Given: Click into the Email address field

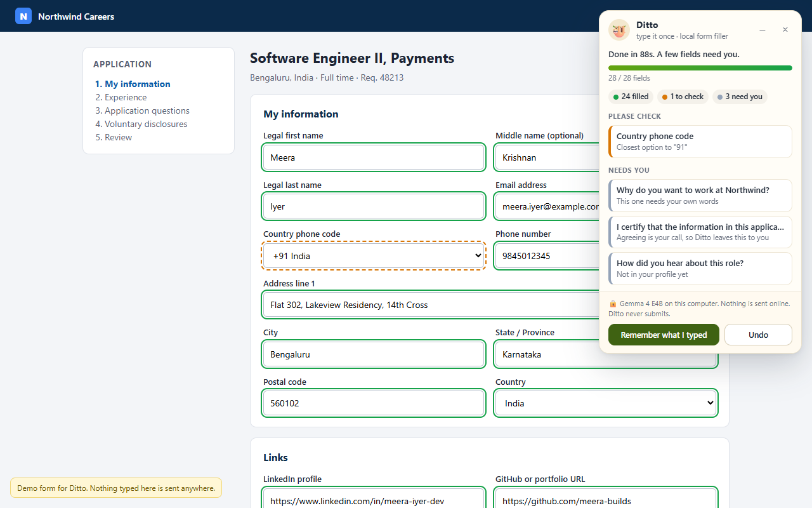Looking at the screenshot, I should click(547, 206).
